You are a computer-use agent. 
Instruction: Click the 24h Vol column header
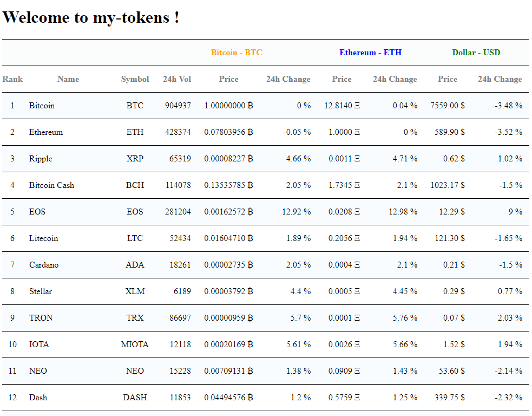pos(177,79)
